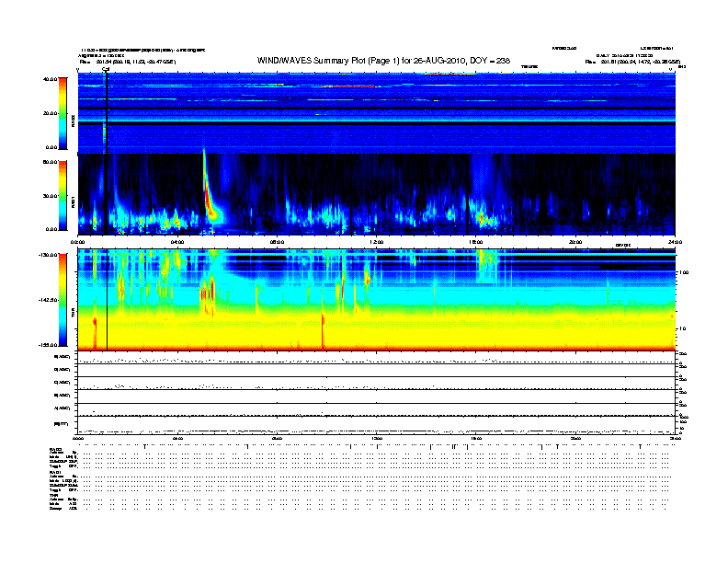Click the RAD1 vertical axis label
728x563 pixels.
pos(73,201)
